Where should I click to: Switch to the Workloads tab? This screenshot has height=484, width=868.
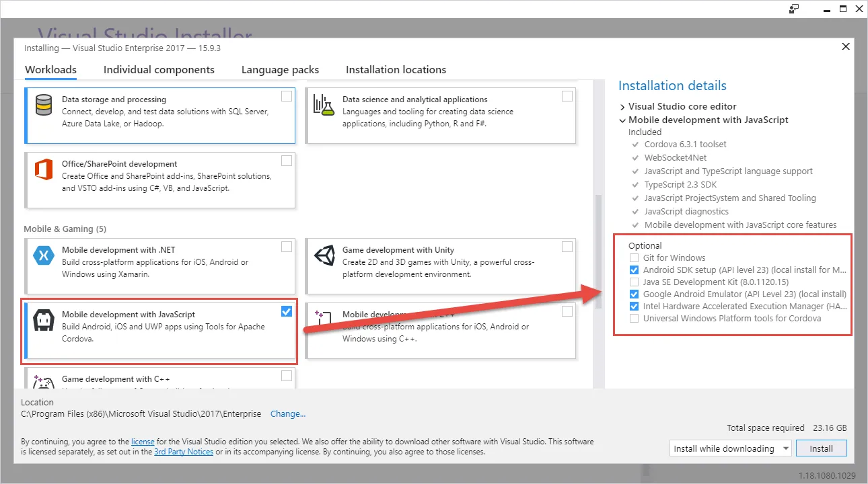tap(50, 70)
